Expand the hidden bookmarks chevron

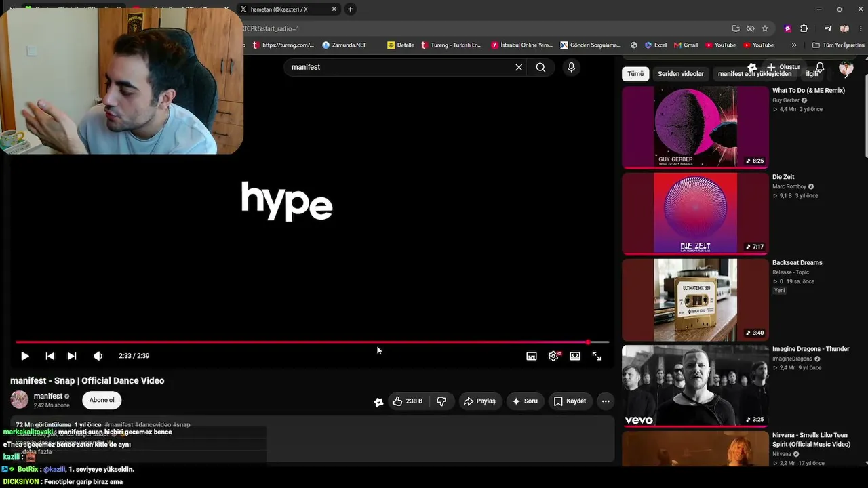coord(794,45)
